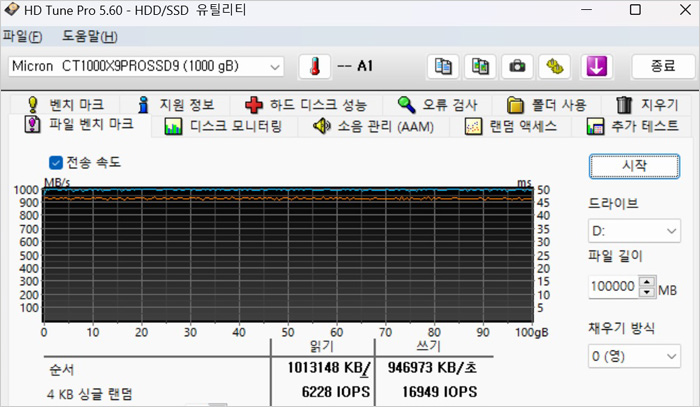Click the 쓰기 column header
Viewport: 700px width, 407px height.
(x=429, y=345)
